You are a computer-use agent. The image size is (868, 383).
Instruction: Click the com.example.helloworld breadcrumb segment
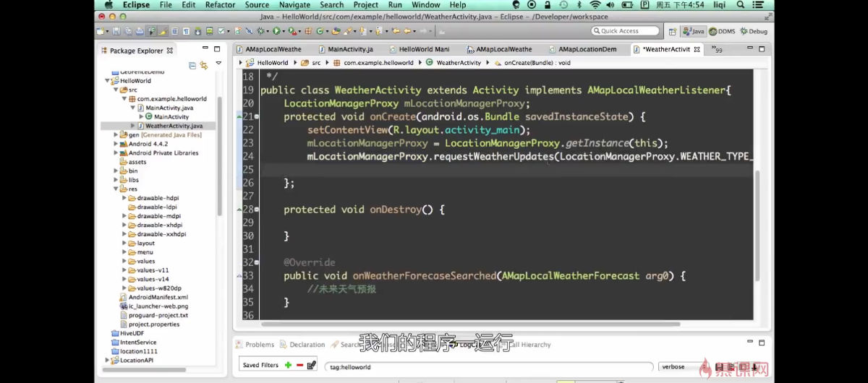click(373, 63)
